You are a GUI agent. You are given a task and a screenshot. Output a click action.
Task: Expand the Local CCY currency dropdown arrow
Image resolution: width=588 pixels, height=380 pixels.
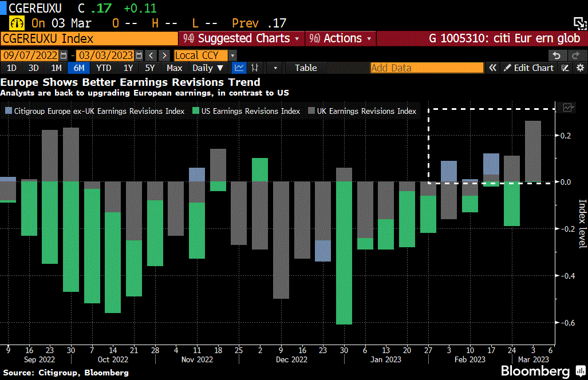(x=232, y=56)
